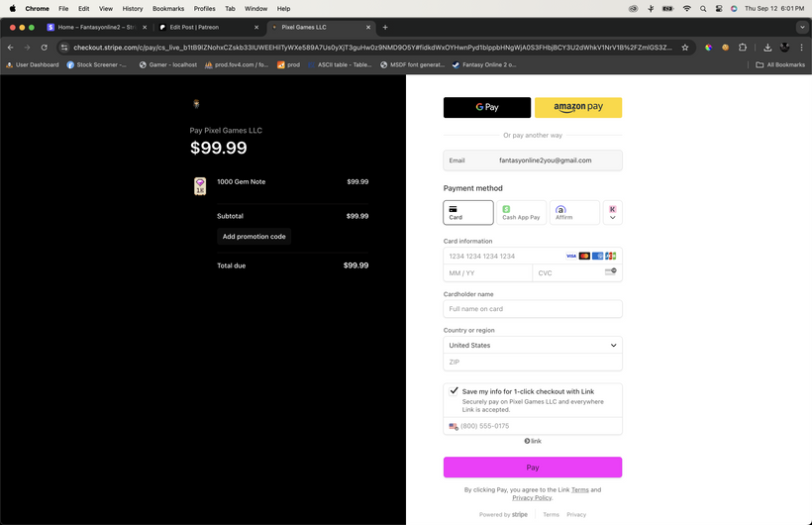Click the Pixel Games merchant logo icon
This screenshot has width=812, height=525.
pyautogui.click(x=196, y=104)
